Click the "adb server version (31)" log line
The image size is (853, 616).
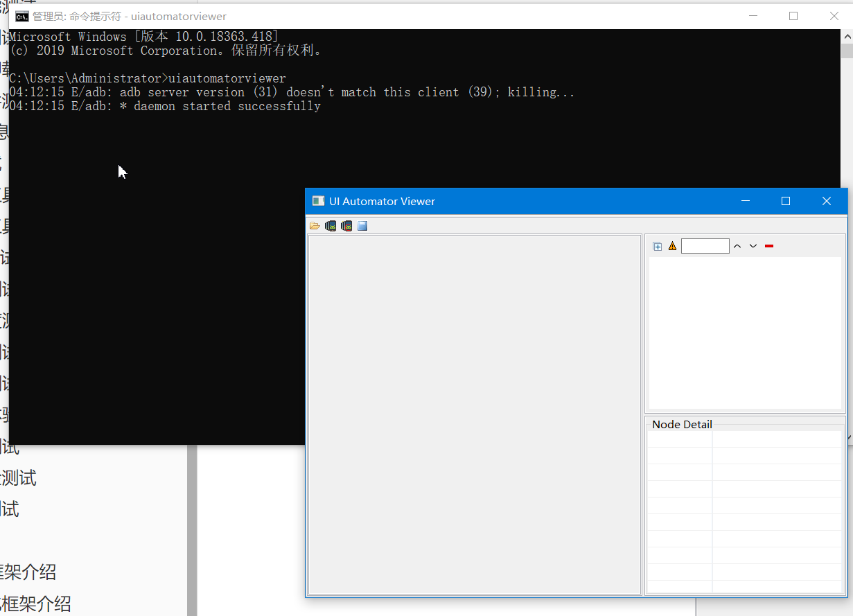[x=292, y=92]
